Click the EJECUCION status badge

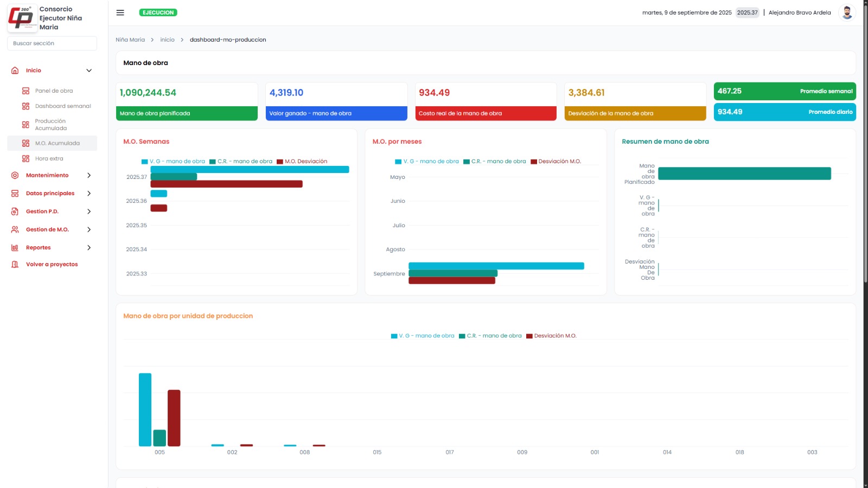click(158, 12)
